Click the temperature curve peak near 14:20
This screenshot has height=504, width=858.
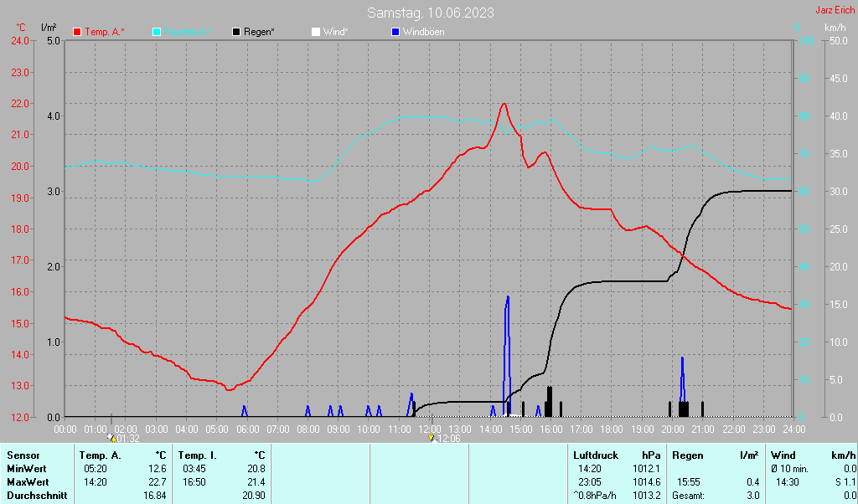504,104
